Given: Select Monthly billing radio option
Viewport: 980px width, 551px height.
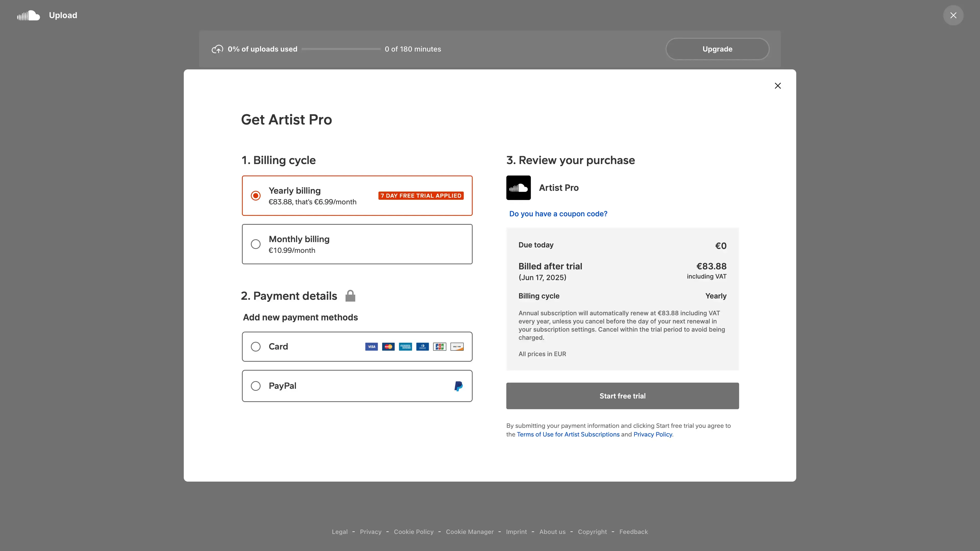Looking at the screenshot, I should point(256,244).
